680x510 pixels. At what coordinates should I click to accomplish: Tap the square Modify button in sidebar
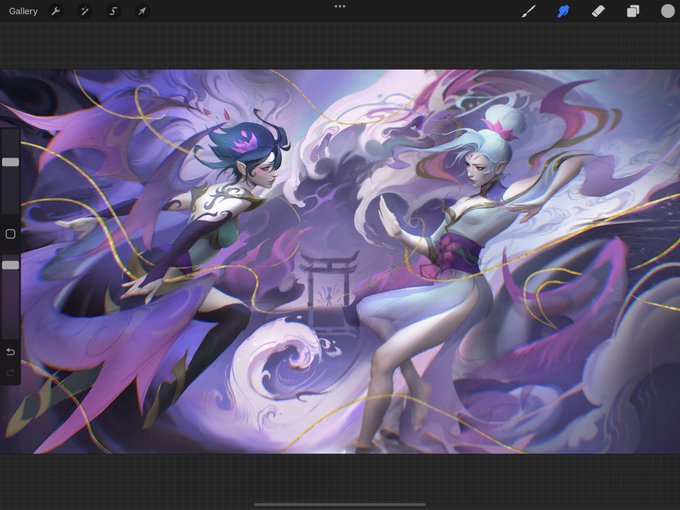click(x=10, y=234)
